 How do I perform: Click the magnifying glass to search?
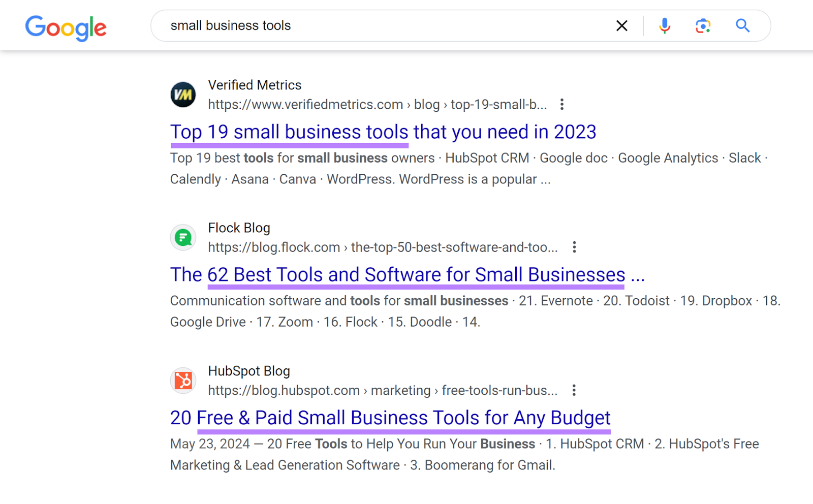[742, 25]
